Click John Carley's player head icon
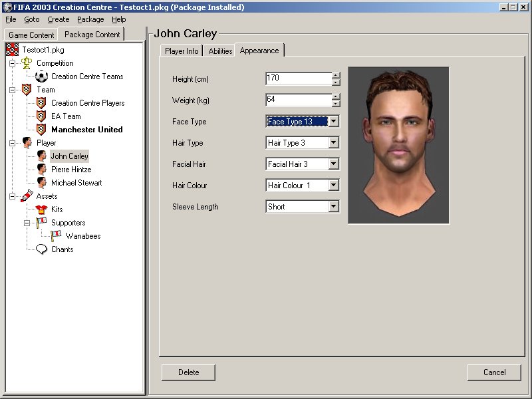Viewport: 532px width, 399px height. coord(41,156)
